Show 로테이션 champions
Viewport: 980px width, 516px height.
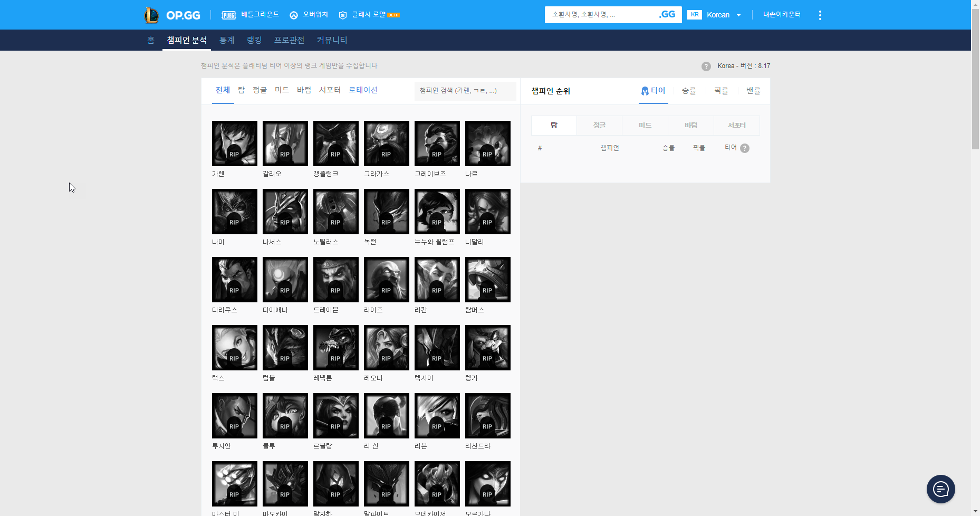pyautogui.click(x=363, y=90)
